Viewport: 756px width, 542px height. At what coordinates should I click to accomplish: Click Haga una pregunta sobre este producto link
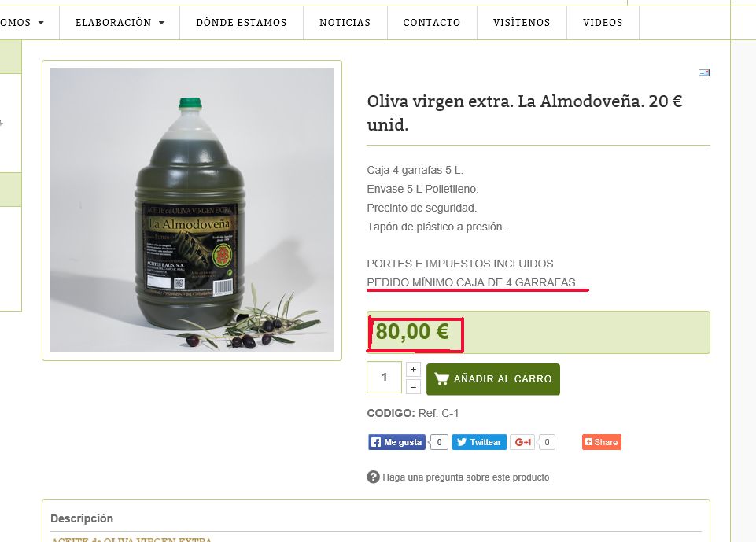tap(466, 477)
